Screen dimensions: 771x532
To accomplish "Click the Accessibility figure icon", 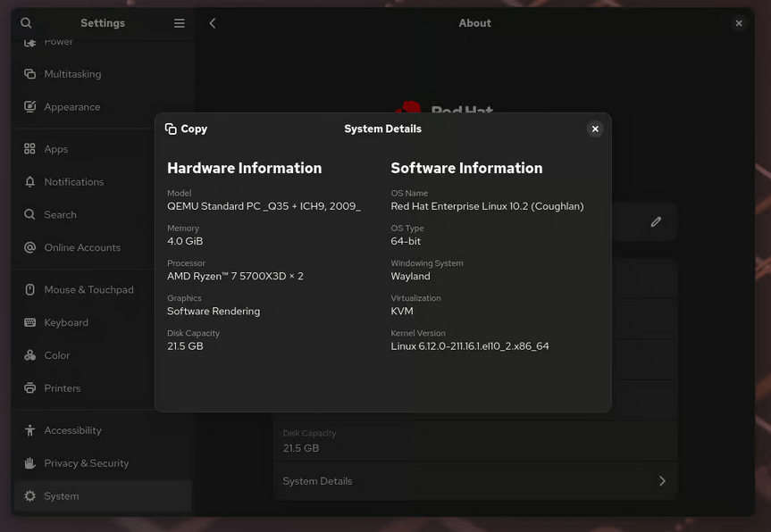I will tap(30, 430).
